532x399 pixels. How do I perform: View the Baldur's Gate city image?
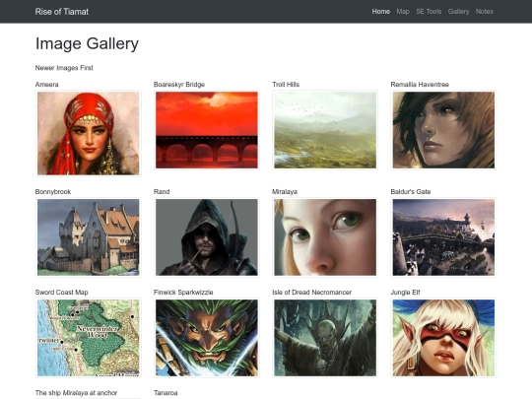point(443,237)
